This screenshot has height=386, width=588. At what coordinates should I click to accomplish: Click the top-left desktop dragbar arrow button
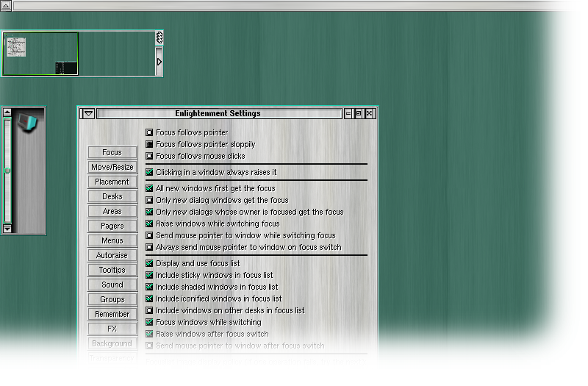[6, 5]
